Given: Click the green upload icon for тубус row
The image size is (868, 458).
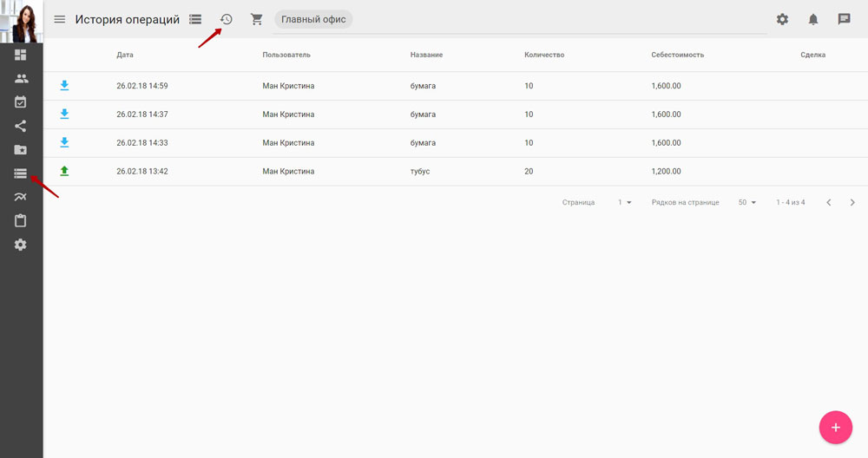Looking at the screenshot, I should pyautogui.click(x=64, y=171).
